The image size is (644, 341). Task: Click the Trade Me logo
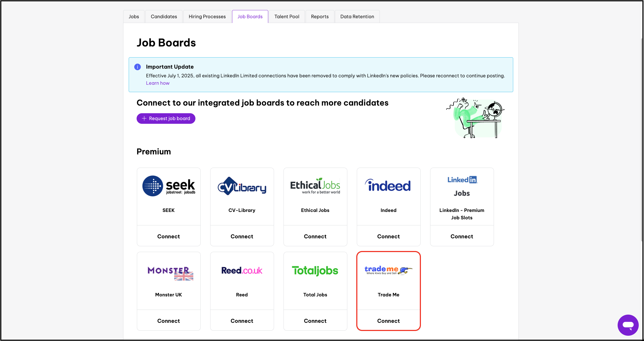point(388,270)
